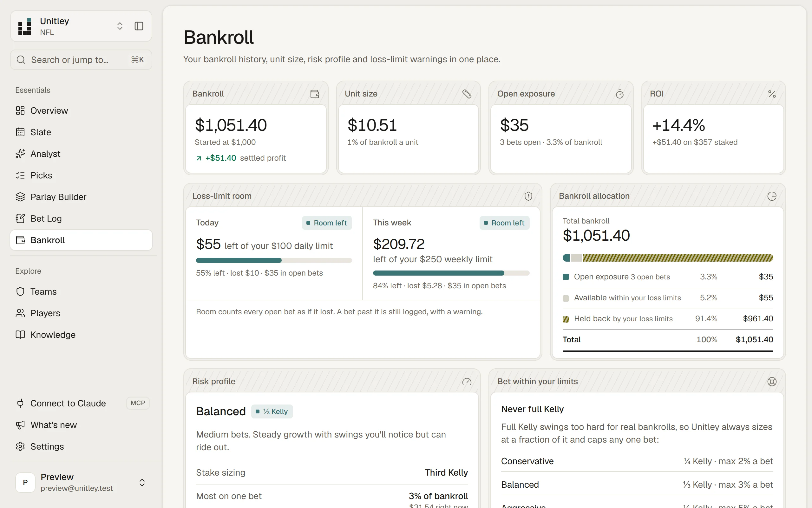
Task: Click the +14.4% ROI value
Action: [x=678, y=125]
